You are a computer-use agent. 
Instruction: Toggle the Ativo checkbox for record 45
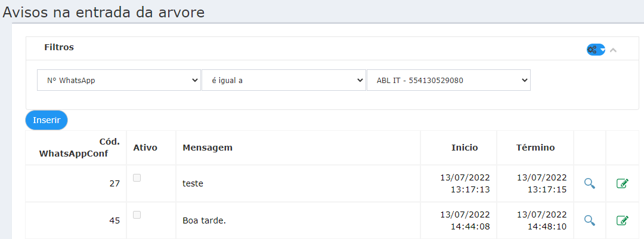tap(137, 215)
